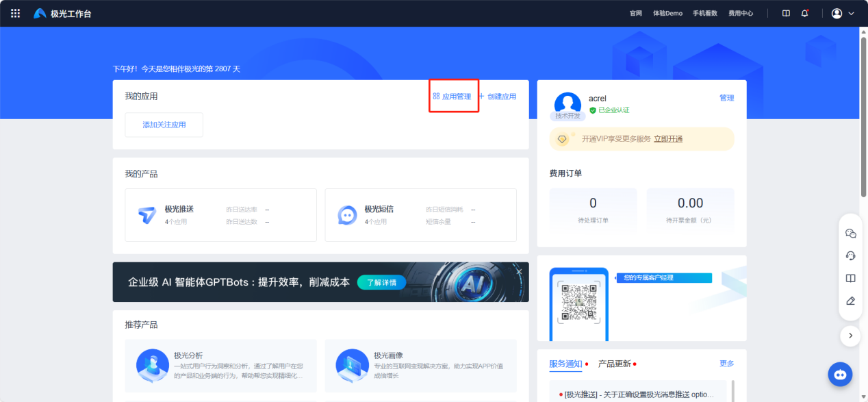Click the customer service headset icon
The height and width of the screenshot is (402, 868).
pyautogui.click(x=851, y=255)
